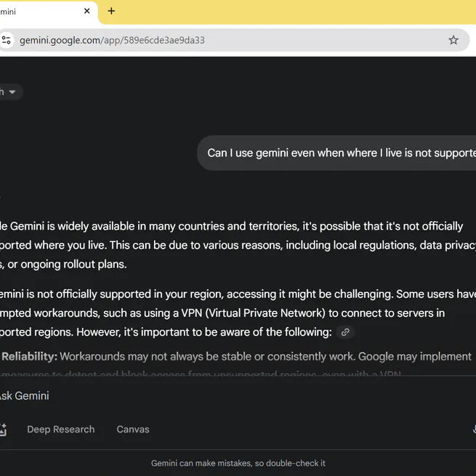Click the image upload icon
The width and height of the screenshot is (476, 476).
3,429
